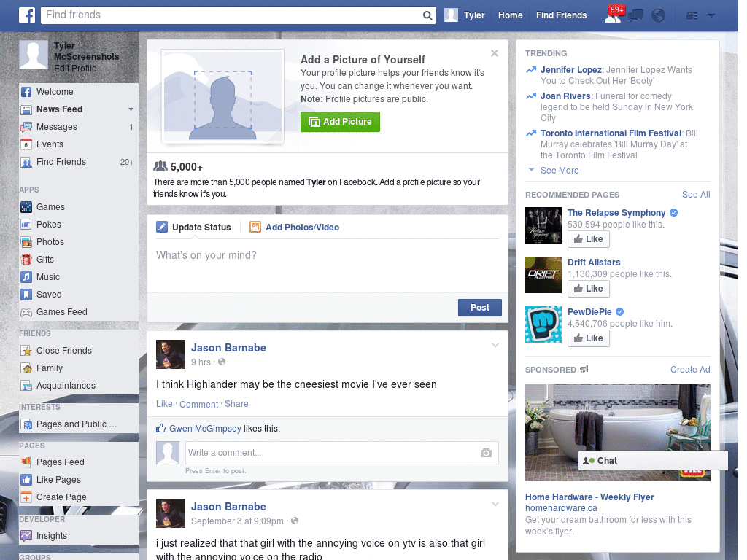Click the Facebook logo icon

[27, 15]
